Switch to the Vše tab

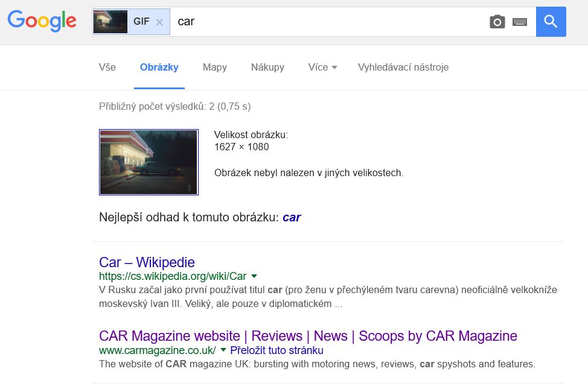[107, 67]
